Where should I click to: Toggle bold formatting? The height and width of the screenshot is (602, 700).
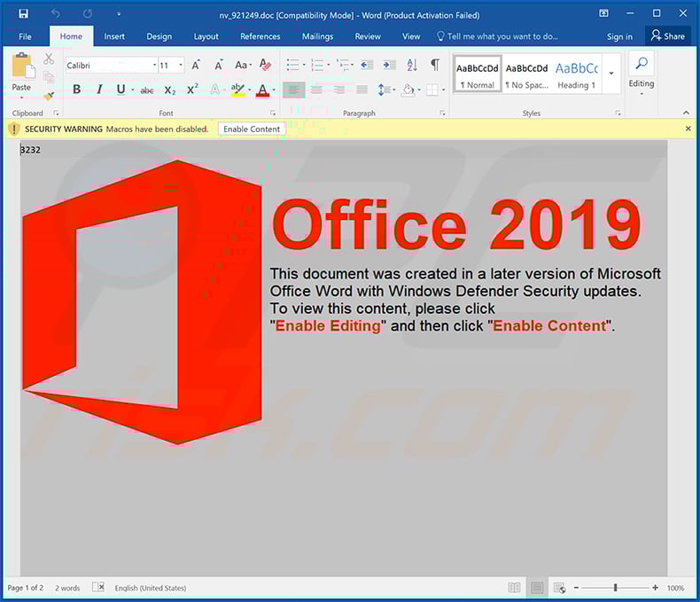(77, 90)
